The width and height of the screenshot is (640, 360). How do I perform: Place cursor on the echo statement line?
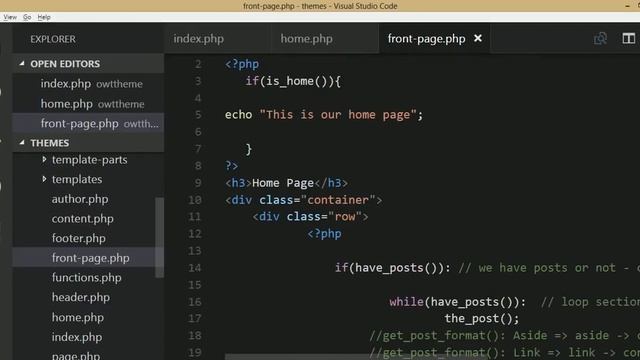point(324,115)
